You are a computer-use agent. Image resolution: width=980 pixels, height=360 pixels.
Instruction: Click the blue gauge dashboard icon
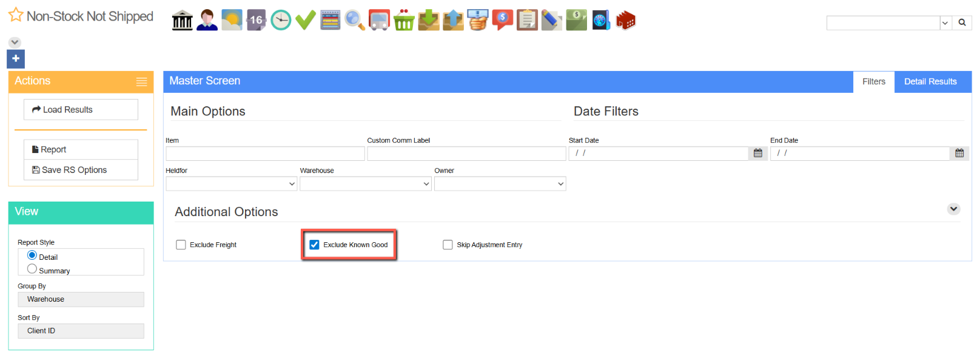pos(601,20)
